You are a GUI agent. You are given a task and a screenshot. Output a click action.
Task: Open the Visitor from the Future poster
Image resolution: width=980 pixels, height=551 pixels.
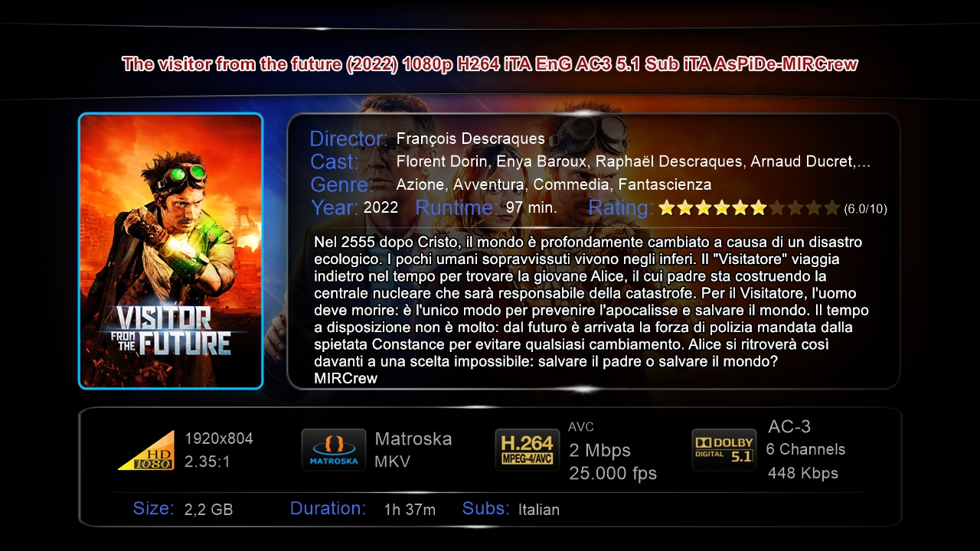tap(171, 251)
